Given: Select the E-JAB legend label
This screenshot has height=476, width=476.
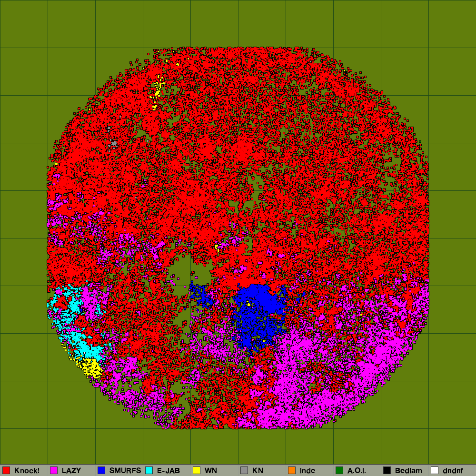Looking at the screenshot, I should click(169, 471).
